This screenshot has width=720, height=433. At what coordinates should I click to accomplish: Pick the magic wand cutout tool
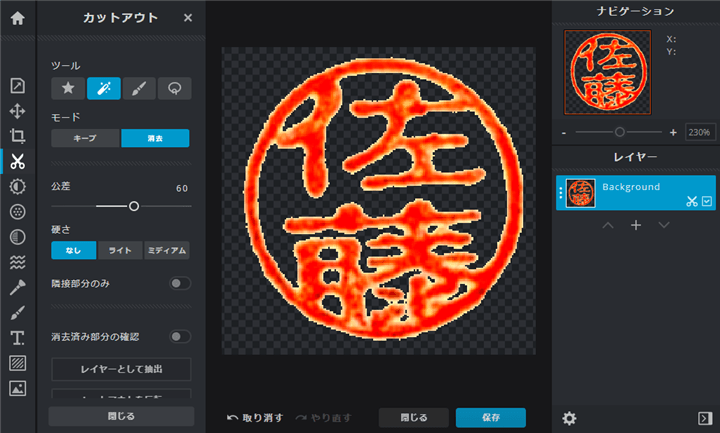[103, 88]
